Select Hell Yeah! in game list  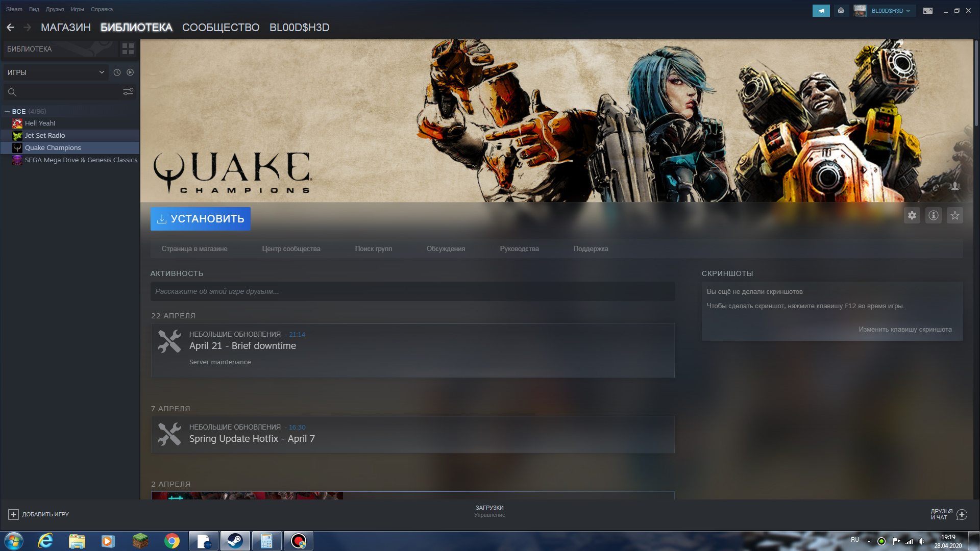coord(70,123)
